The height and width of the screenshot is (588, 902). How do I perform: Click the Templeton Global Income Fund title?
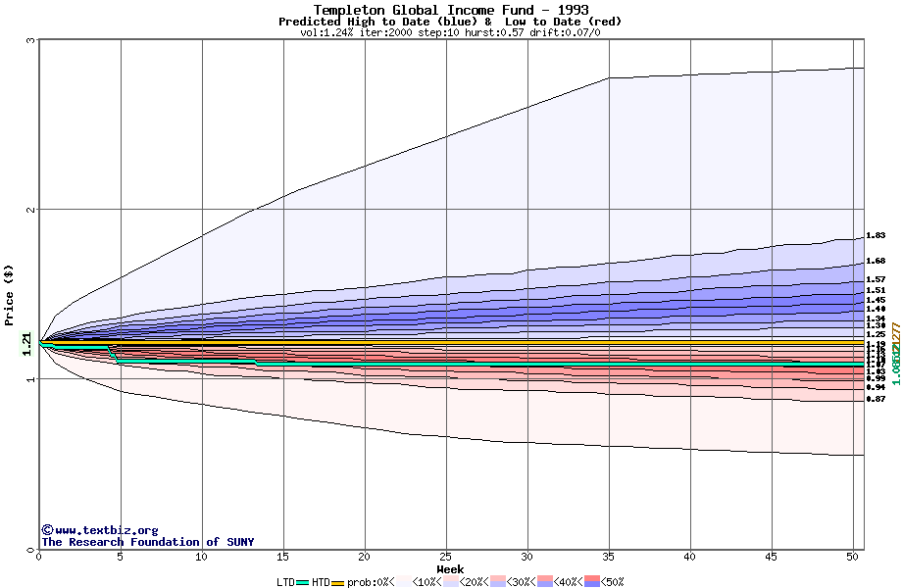pos(450,10)
